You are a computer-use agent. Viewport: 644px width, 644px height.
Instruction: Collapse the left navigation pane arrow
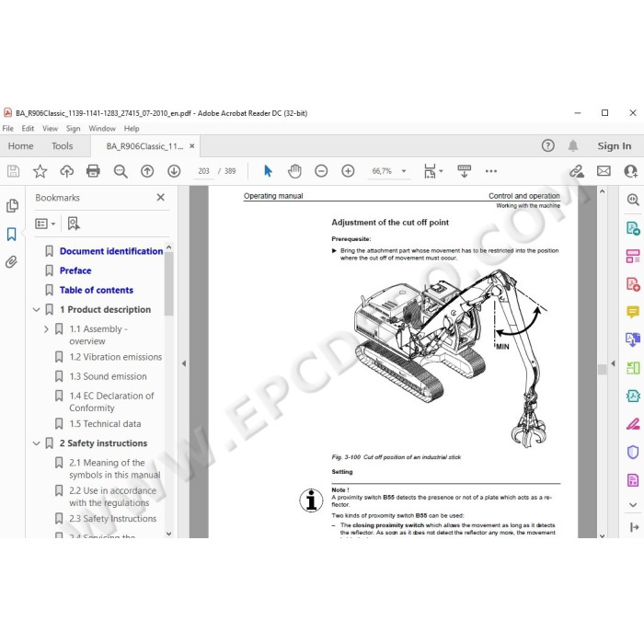184,363
